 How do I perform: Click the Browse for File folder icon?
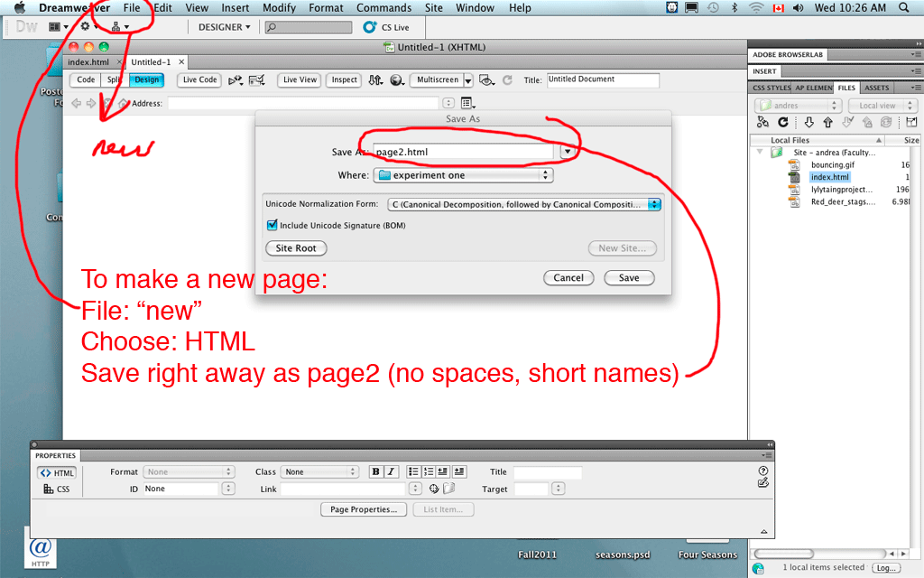tap(449, 489)
